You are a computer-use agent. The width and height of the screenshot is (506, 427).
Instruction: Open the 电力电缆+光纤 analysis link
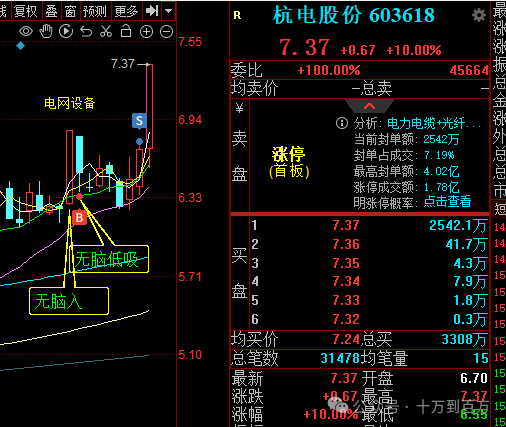point(434,123)
